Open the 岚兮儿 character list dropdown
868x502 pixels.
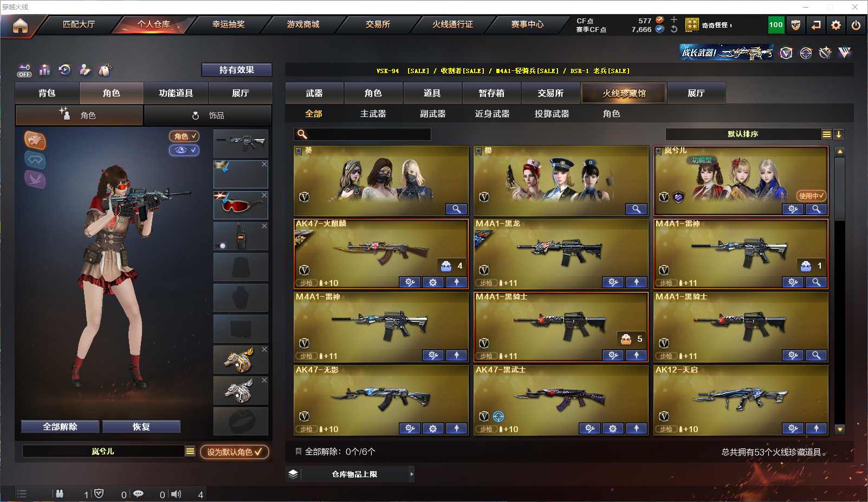click(x=190, y=451)
